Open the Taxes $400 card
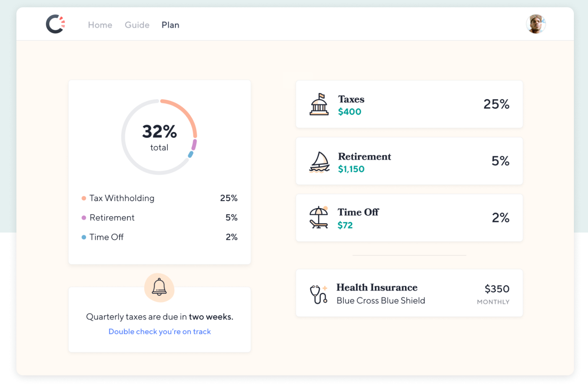The height and width of the screenshot is (384, 588). (x=409, y=104)
